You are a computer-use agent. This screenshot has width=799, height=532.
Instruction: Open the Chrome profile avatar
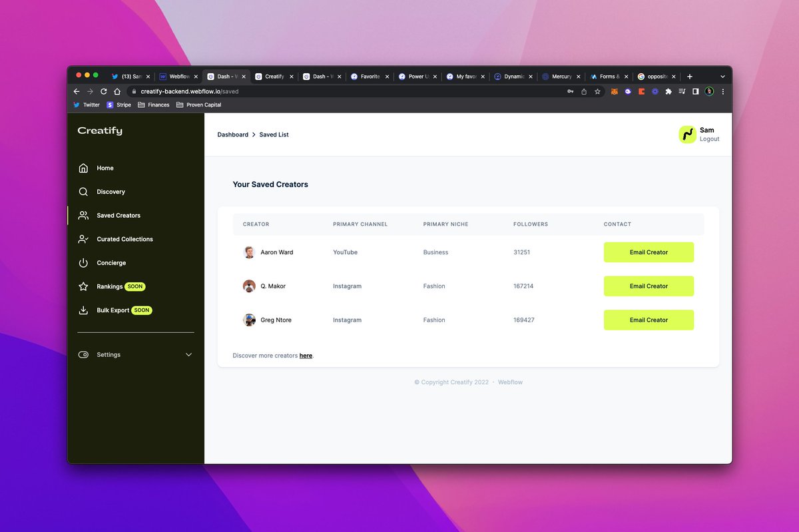[709, 91]
